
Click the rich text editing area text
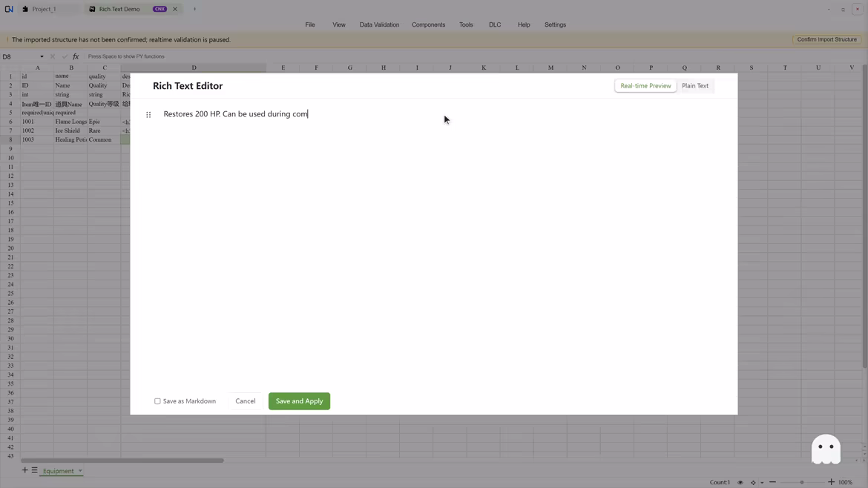[x=236, y=114]
